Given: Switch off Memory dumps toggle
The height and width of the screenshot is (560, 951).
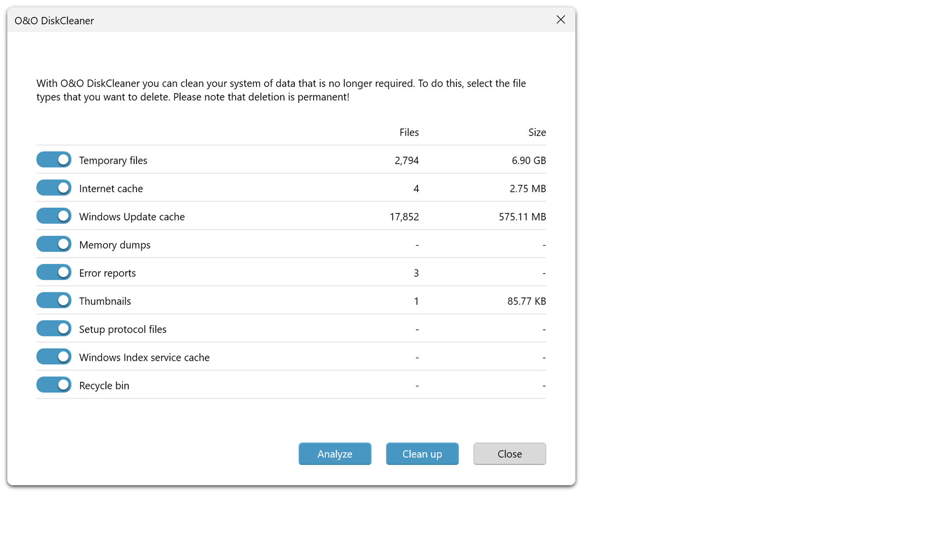Looking at the screenshot, I should click(x=54, y=244).
